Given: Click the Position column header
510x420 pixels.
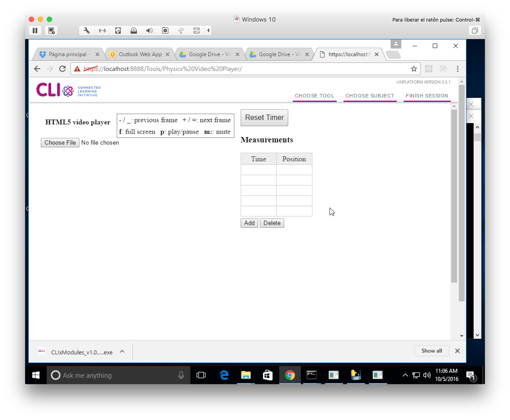Looking at the screenshot, I should [294, 159].
